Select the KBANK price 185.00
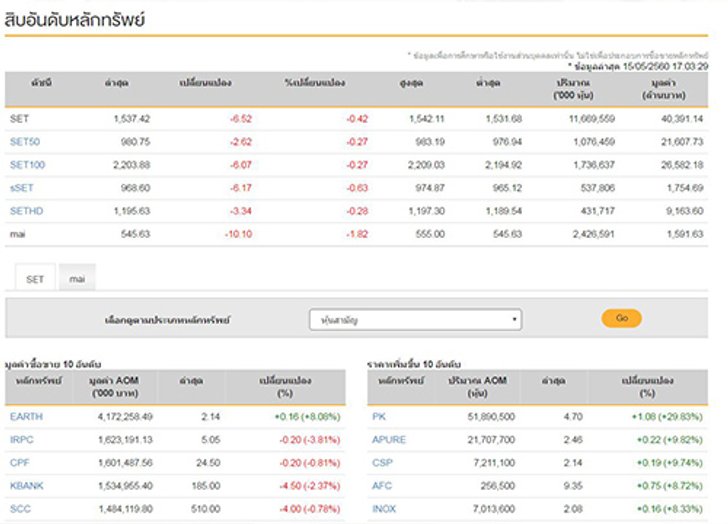This screenshot has height=524, width=728. pyautogui.click(x=206, y=486)
